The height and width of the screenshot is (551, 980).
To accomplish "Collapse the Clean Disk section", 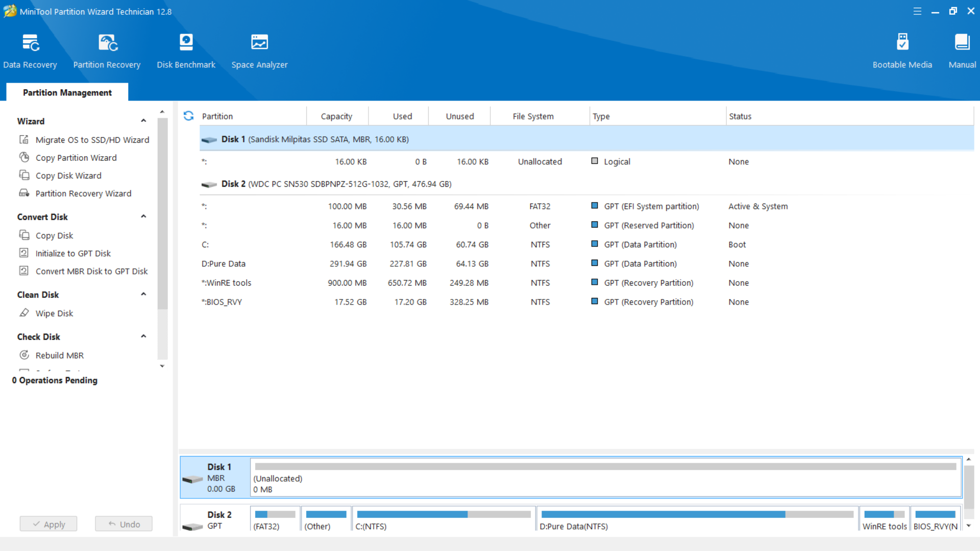I will coord(143,294).
